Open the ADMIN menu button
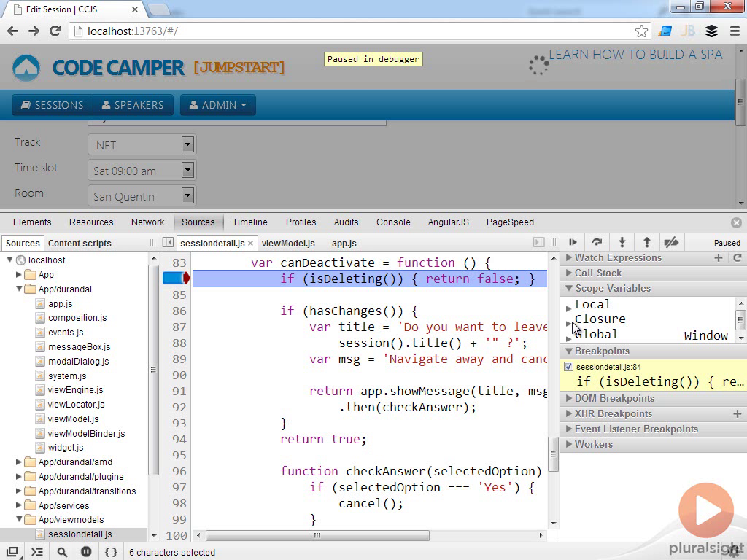This screenshot has width=747, height=560. [217, 105]
